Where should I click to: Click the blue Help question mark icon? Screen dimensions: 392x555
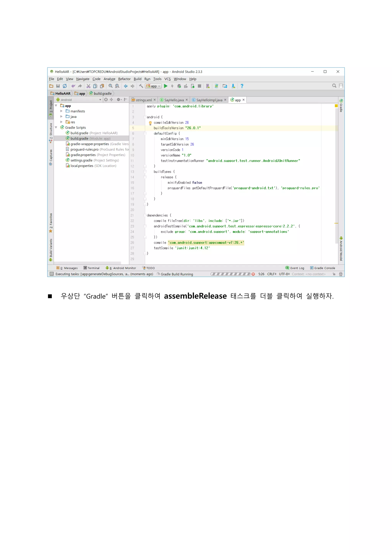point(242,86)
